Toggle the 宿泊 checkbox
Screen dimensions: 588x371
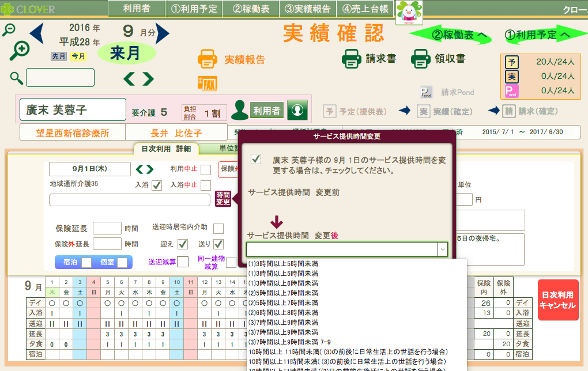coord(86,262)
